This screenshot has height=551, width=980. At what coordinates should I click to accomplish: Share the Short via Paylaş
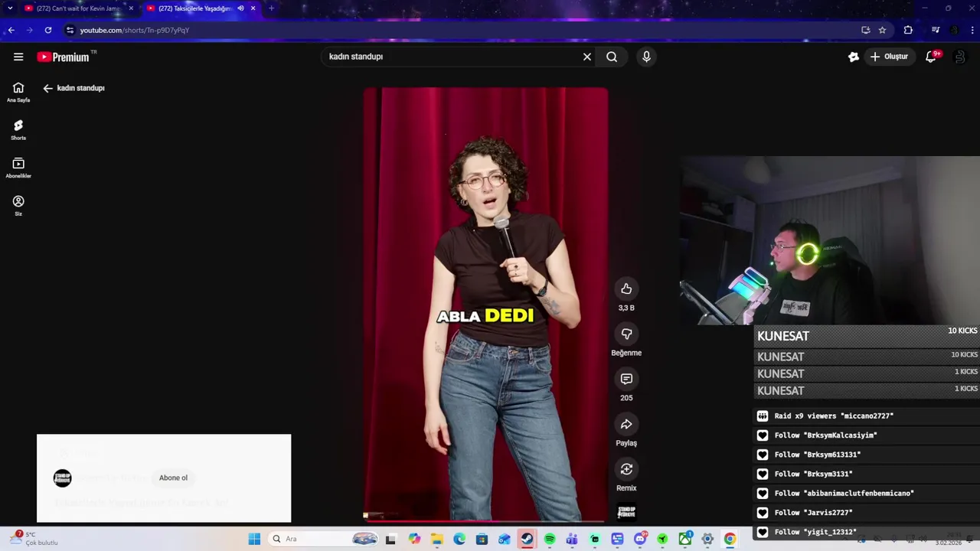click(x=626, y=424)
